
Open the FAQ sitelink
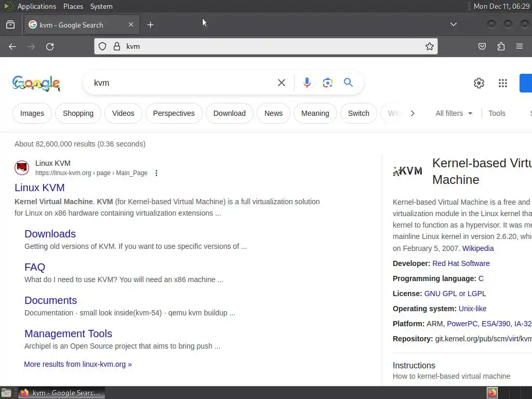click(x=35, y=267)
